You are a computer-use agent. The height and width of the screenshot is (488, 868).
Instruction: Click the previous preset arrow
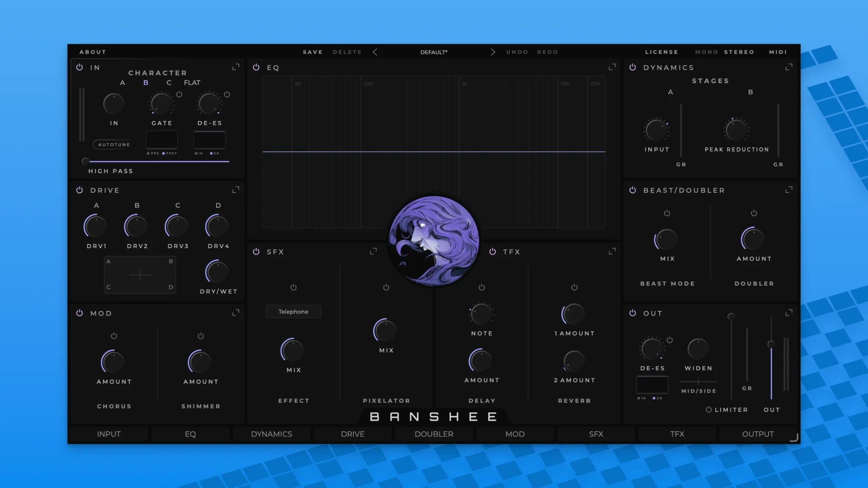375,52
